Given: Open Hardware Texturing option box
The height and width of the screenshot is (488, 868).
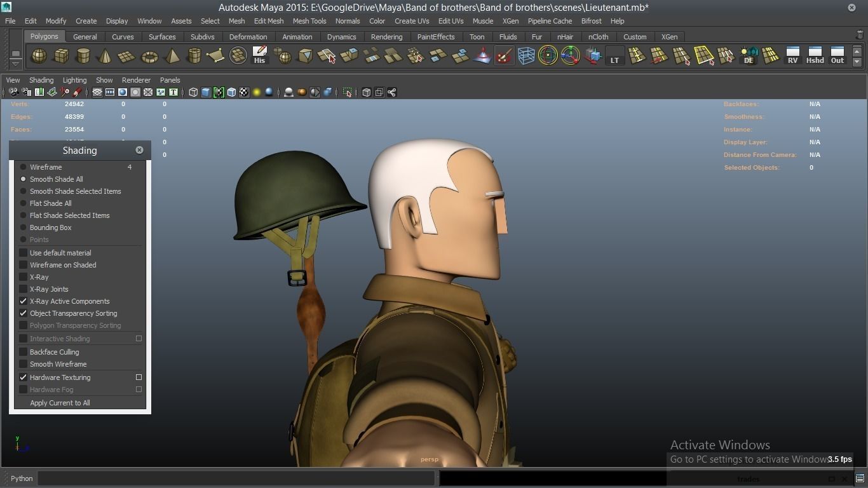Looking at the screenshot, I should (139, 377).
